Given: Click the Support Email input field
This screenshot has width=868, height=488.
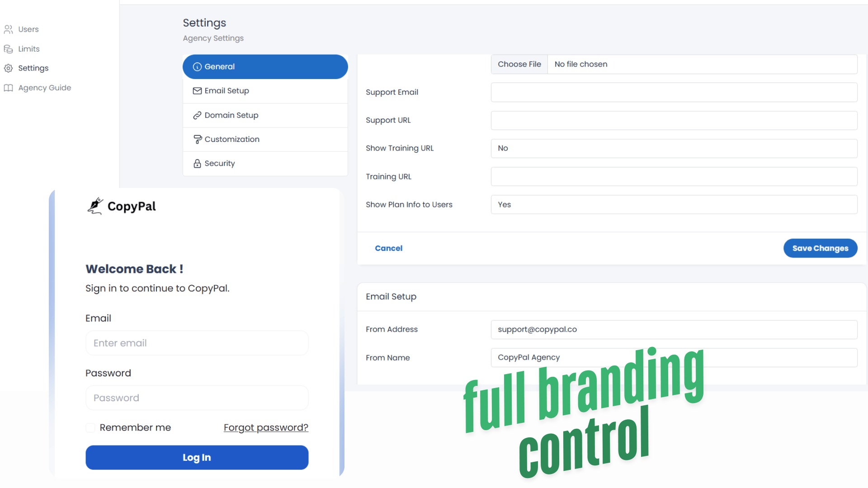Looking at the screenshot, I should coord(674,92).
